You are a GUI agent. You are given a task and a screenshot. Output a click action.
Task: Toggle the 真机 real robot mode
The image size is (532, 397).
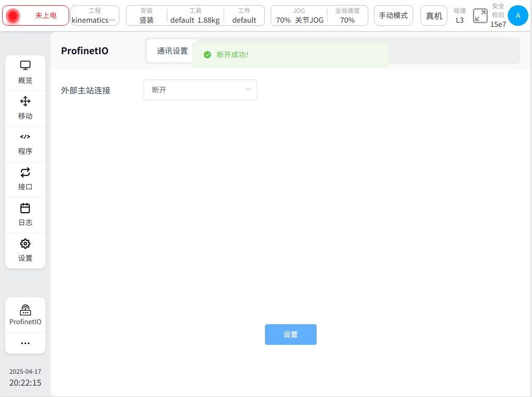[433, 15]
